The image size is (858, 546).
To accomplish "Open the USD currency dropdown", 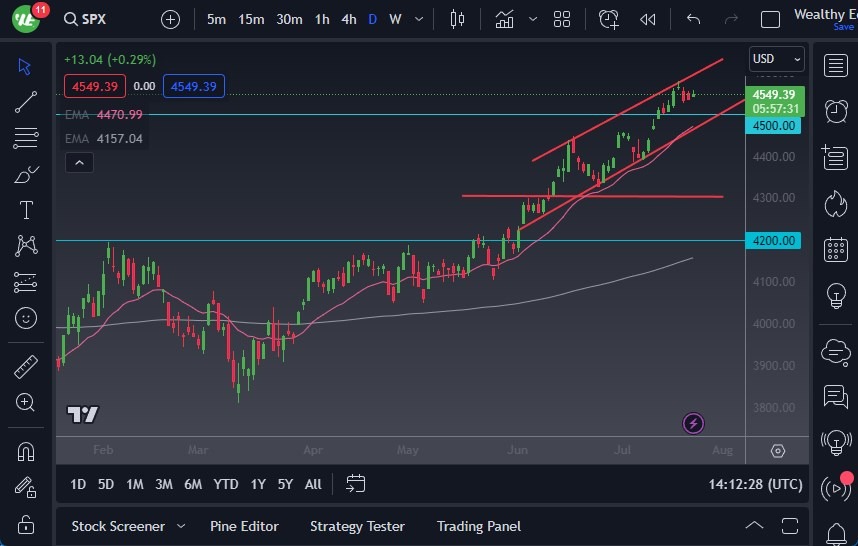I will click(777, 59).
